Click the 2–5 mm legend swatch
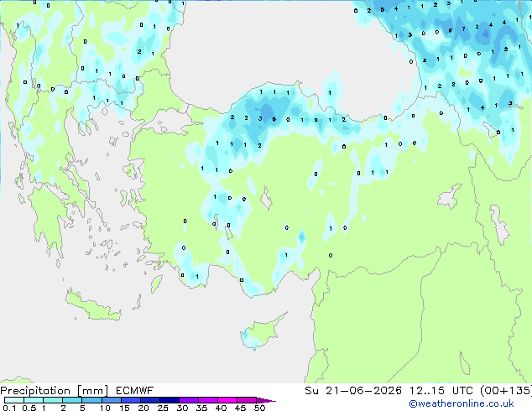Image resolution: width=532 pixels, height=411 pixels. coord(72,400)
